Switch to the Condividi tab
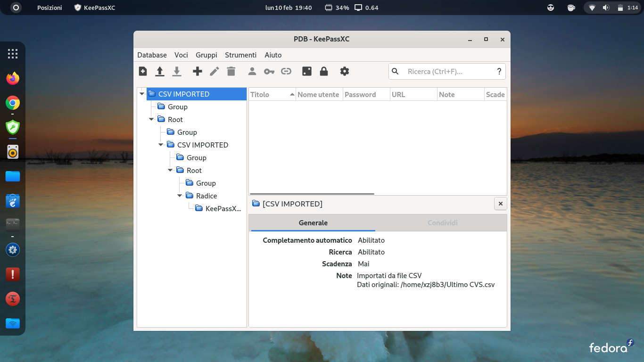Image resolution: width=644 pixels, height=362 pixels. [x=442, y=222]
